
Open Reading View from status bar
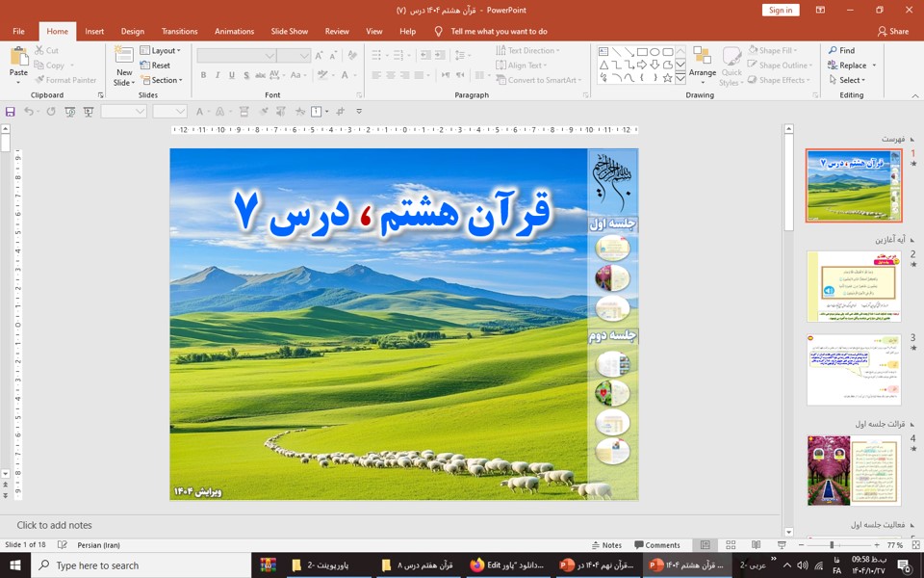click(x=756, y=545)
